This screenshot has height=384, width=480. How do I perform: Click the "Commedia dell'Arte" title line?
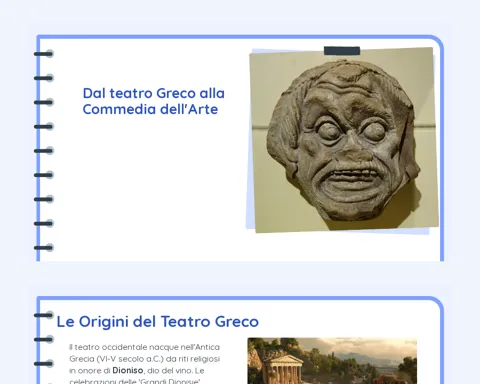[150, 109]
